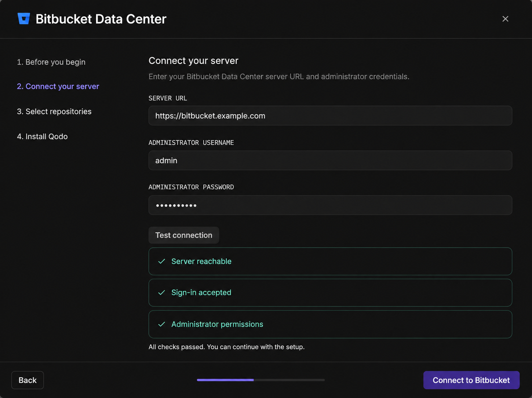Image resolution: width=532 pixels, height=398 pixels.
Task: Click the Bitbucket Data Center title
Action: [x=101, y=19]
